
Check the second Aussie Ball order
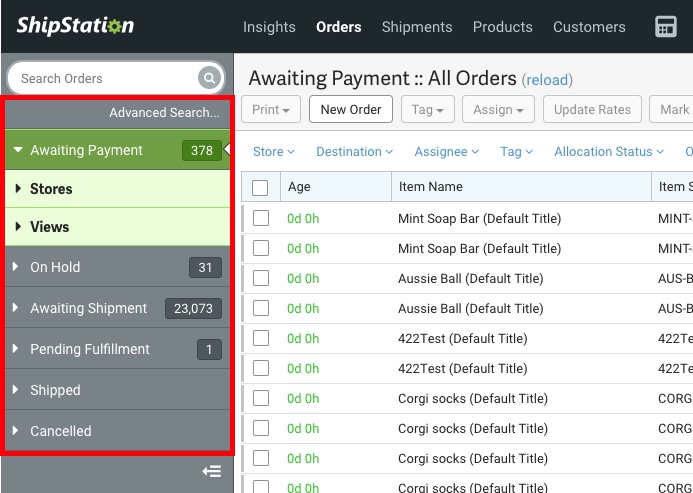261,308
